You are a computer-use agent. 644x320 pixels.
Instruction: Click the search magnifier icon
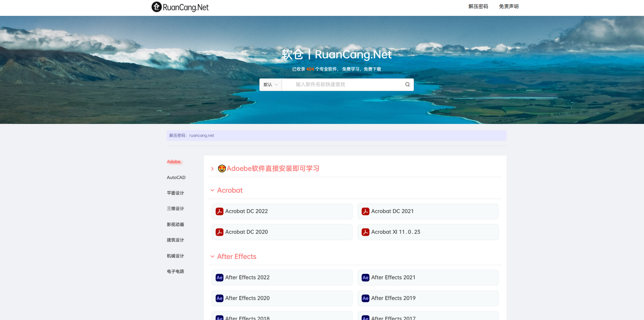click(x=407, y=84)
